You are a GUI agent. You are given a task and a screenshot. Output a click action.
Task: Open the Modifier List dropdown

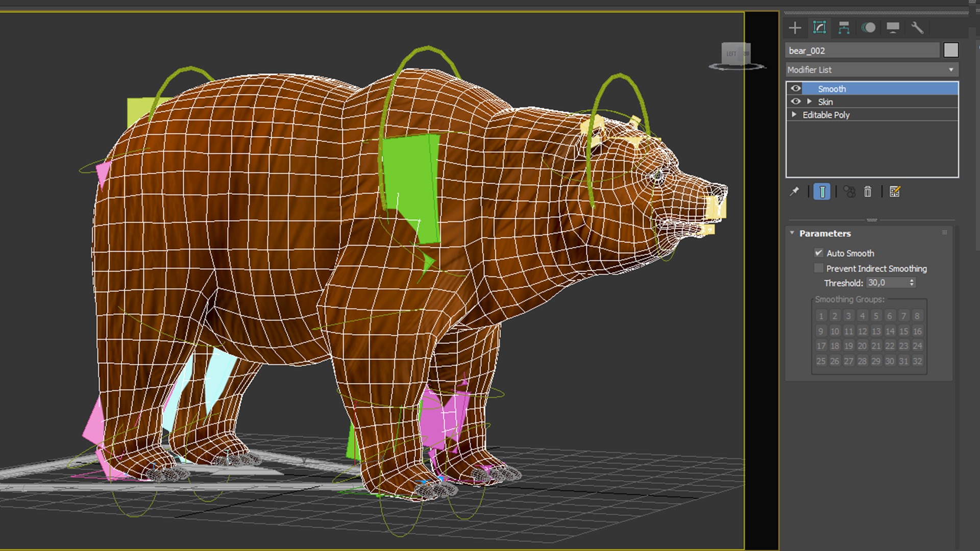point(872,69)
